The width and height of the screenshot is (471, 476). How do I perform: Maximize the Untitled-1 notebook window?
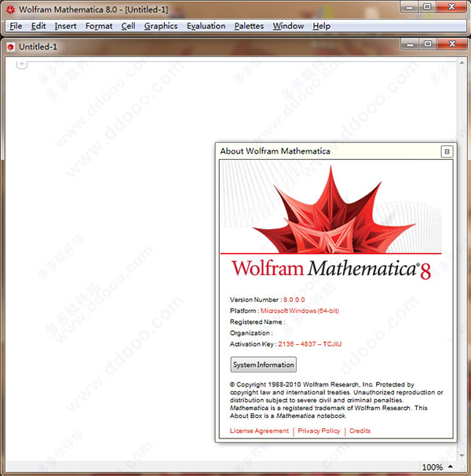[428, 45]
